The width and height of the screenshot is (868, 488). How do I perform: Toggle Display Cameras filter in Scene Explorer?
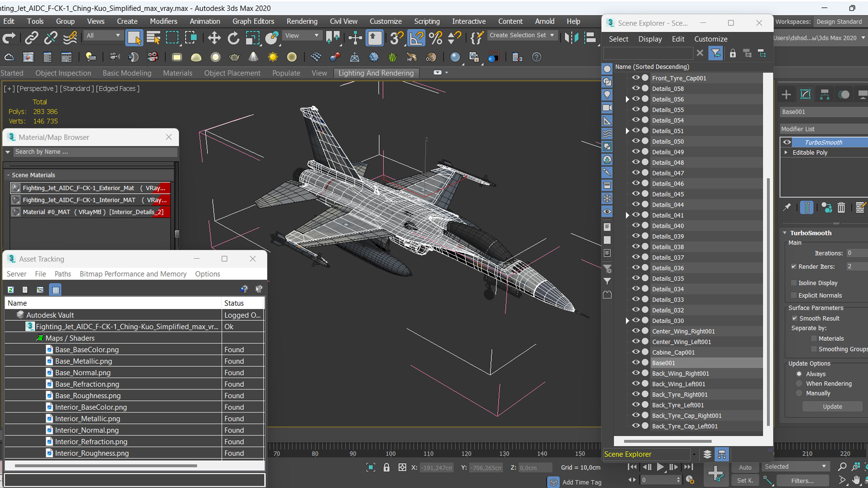[607, 108]
